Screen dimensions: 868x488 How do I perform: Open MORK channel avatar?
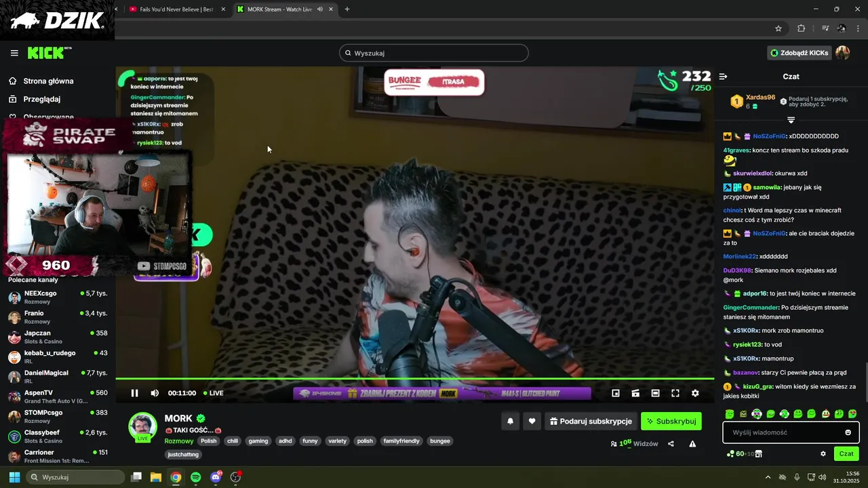point(143,427)
